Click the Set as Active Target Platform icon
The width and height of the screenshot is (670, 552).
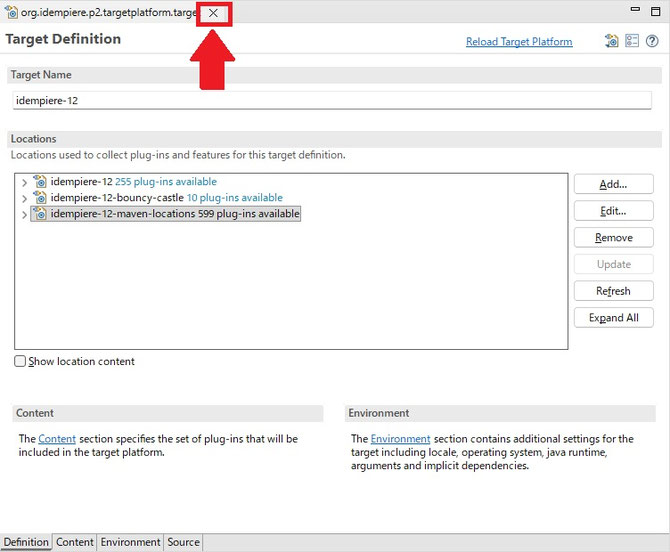click(x=611, y=41)
